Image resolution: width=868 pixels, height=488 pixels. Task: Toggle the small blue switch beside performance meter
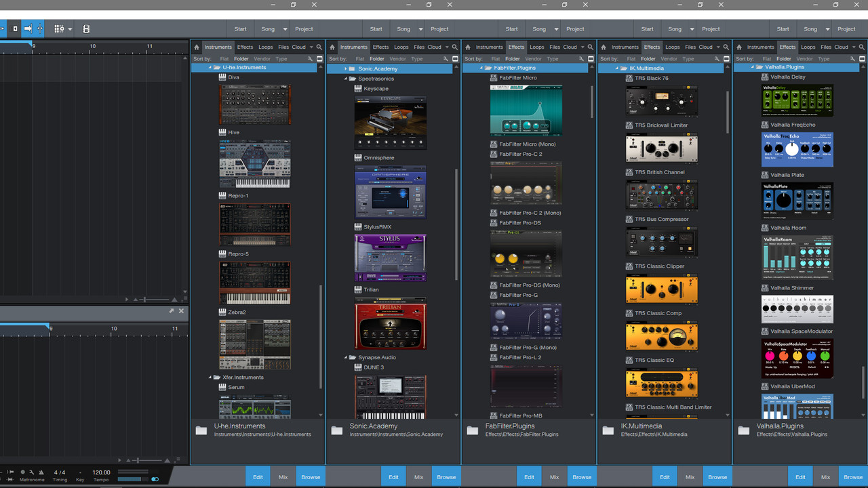coord(155,479)
